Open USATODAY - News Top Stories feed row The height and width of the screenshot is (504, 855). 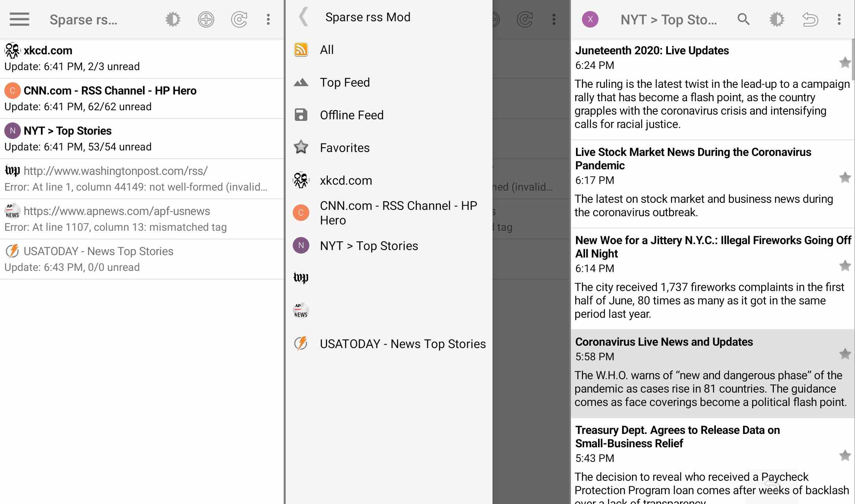click(142, 259)
